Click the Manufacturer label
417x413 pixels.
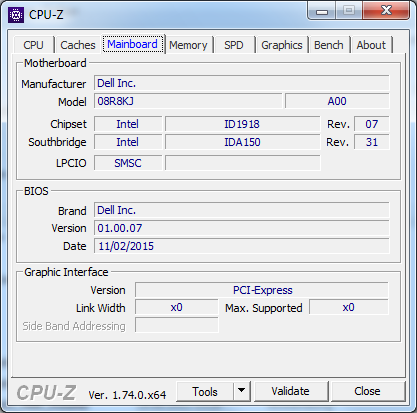pyautogui.click(x=54, y=84)
